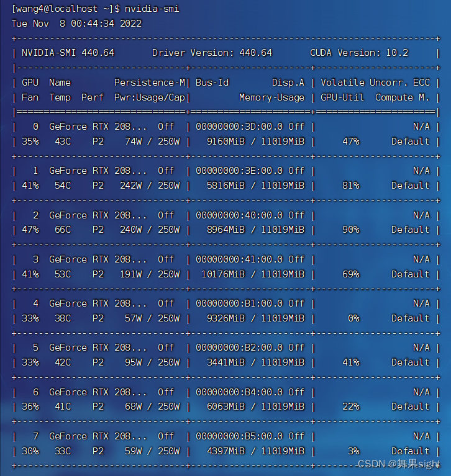Viewport: 451px width, 476px height.
Task: Click power usage value 242W
Action: 130,186
